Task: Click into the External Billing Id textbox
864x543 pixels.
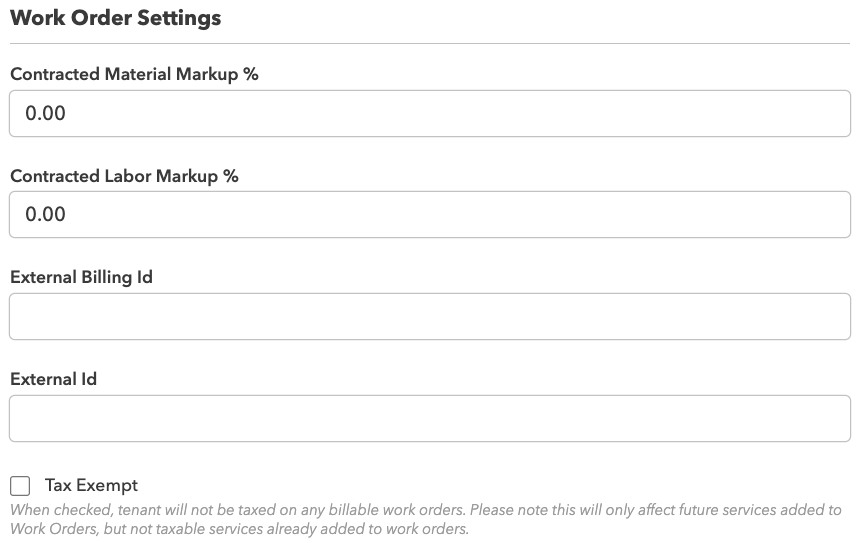Action: (430, 317)
